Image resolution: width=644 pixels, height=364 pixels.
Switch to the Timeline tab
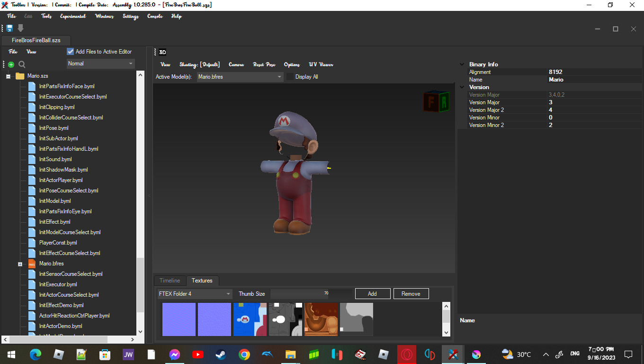click(x=170, y=281)
